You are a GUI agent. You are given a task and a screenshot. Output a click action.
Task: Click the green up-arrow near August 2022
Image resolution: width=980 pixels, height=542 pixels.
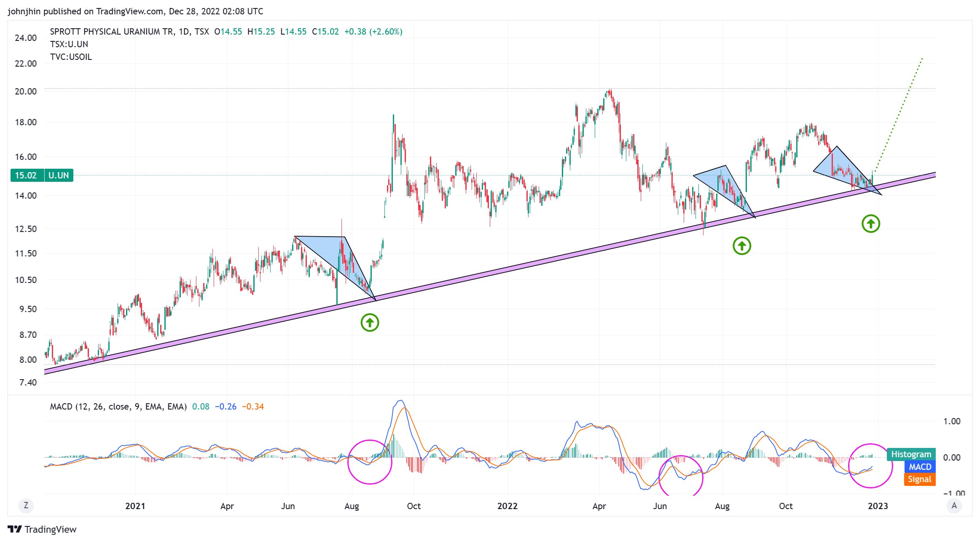coord(742,246)
